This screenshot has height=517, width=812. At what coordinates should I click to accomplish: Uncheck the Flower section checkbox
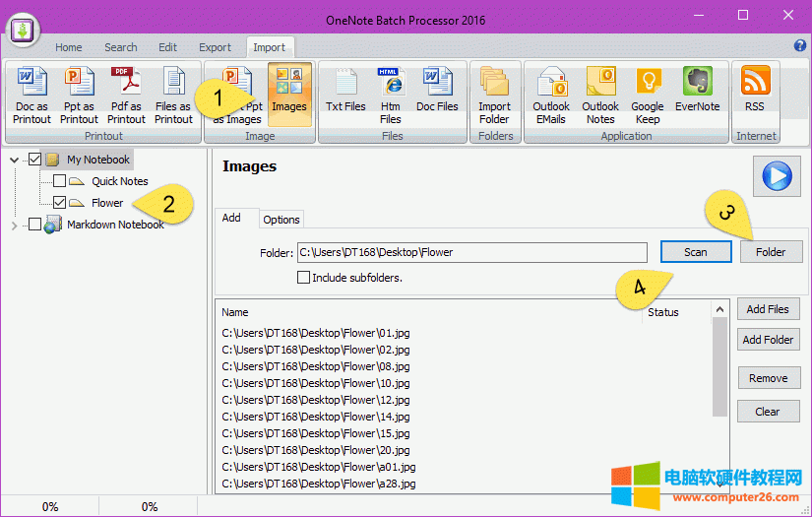60,203
